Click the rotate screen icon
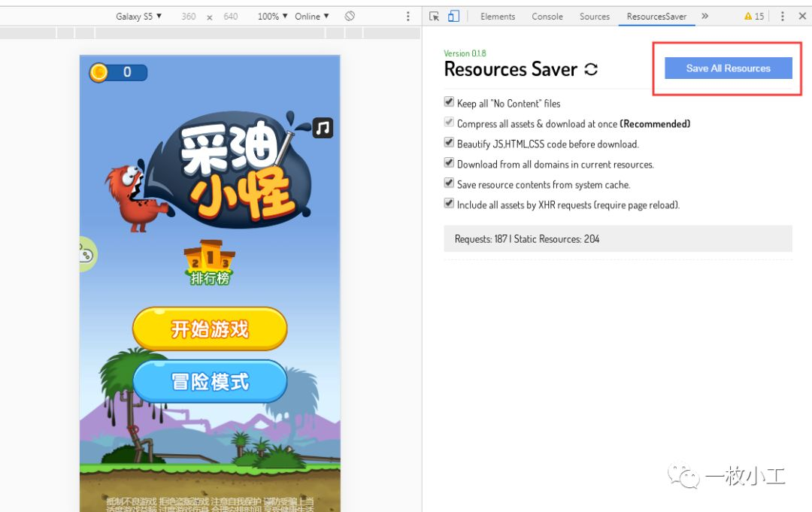The height and width of the screenshot is (512, 812). (350, 16)
